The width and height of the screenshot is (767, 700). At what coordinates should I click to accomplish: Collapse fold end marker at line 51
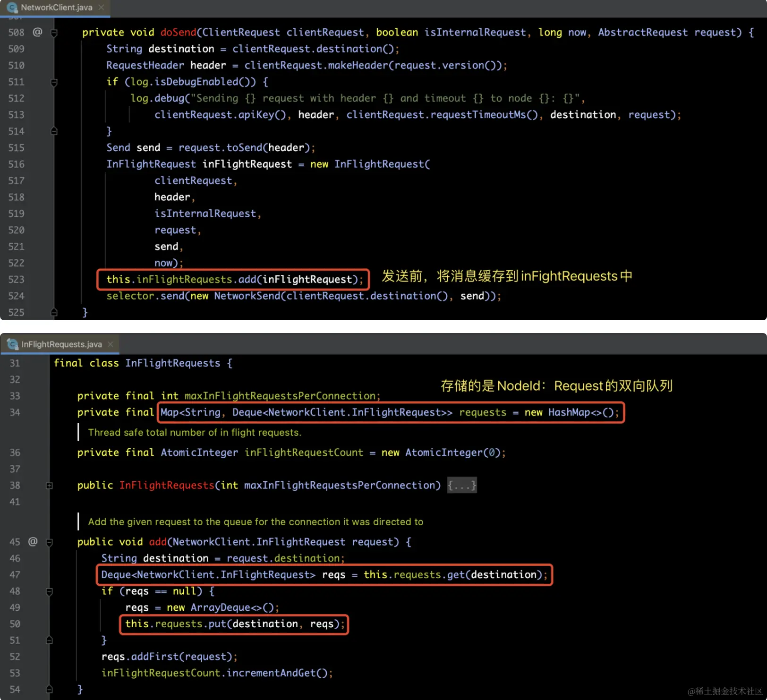[49, 640]
